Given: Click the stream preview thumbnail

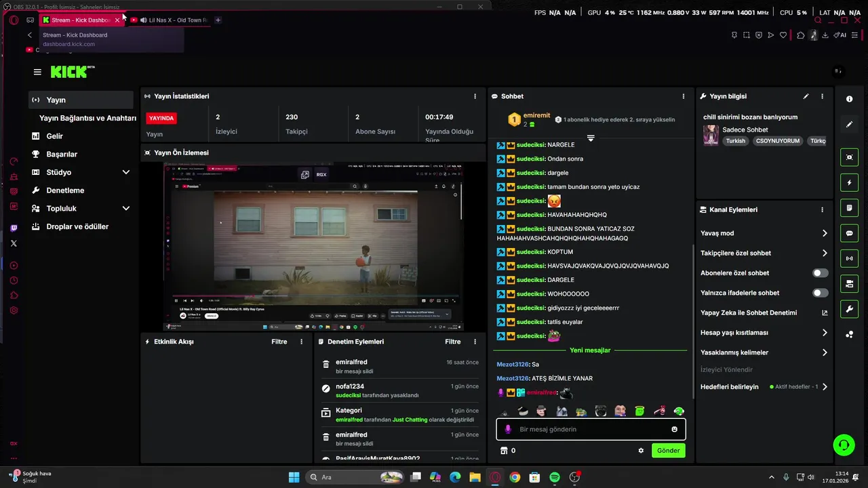Looking at the screenshot, I should [313, 247].
